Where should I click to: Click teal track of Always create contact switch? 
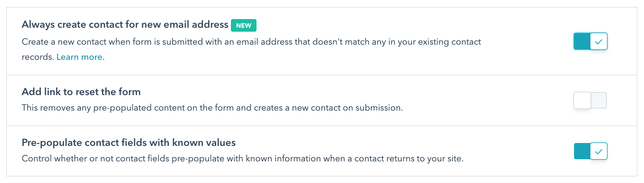click(x=582, y=41)
